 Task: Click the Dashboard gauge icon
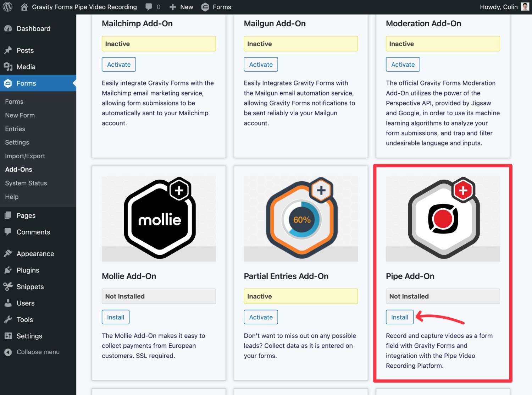8,29
